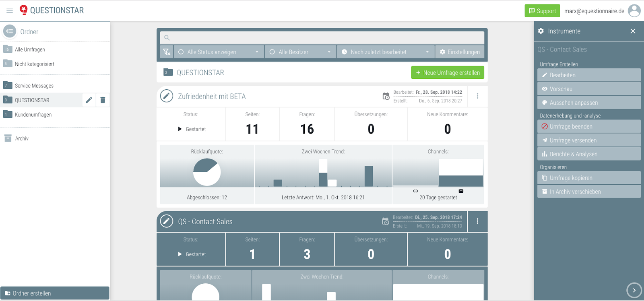This screenshot has height=301, width=644.
Task: Click the round arrow button at bottom right
Action: [634, 290]
